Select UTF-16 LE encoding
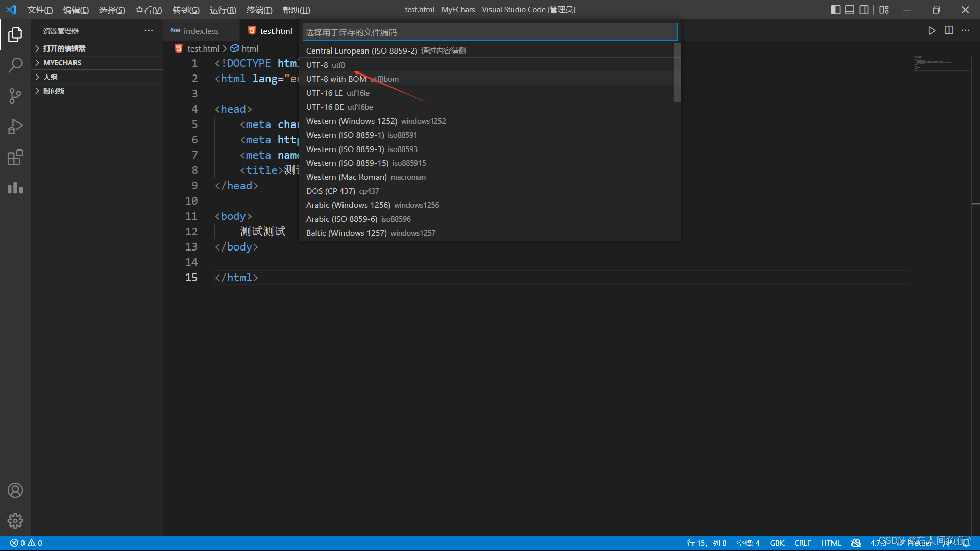 [x=487, y=93]
